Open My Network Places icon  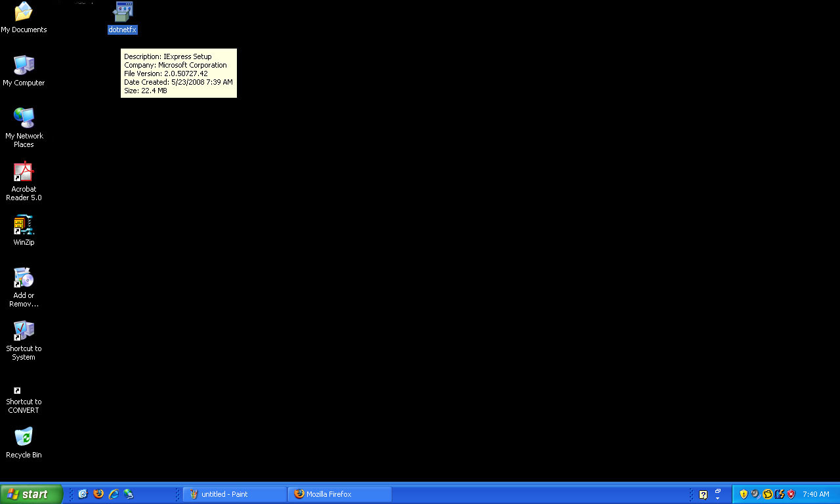(x=24, y=119)
